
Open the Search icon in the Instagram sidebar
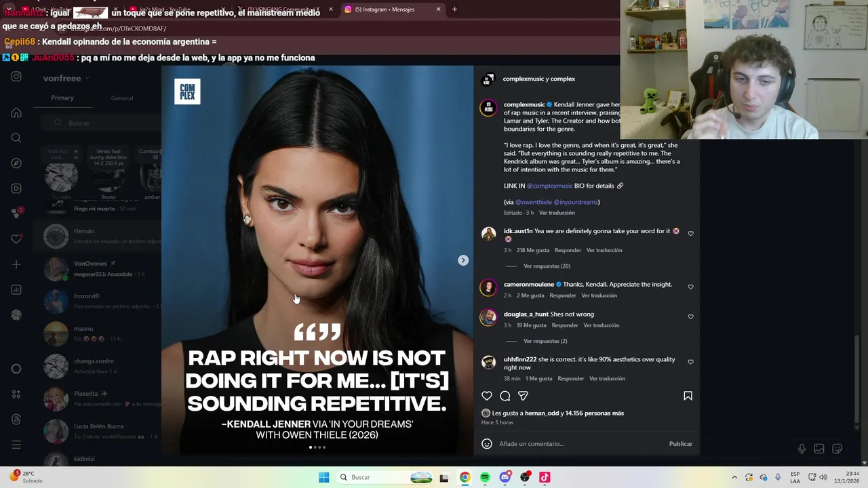tap(16, 138)
